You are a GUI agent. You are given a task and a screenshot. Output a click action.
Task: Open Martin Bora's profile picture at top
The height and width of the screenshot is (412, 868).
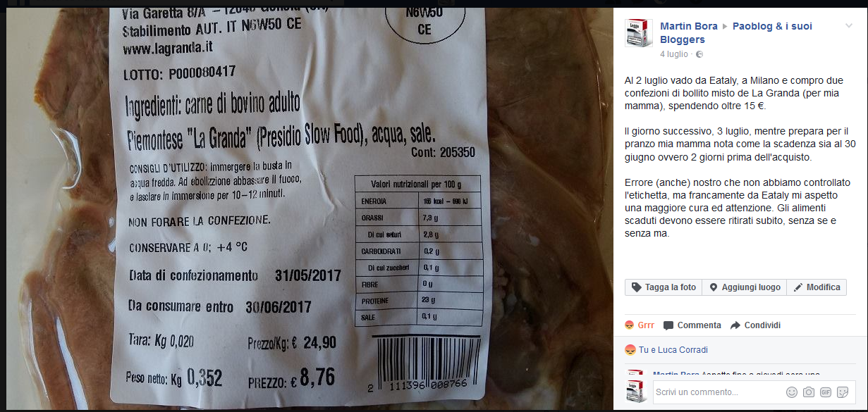pos(638,33)
